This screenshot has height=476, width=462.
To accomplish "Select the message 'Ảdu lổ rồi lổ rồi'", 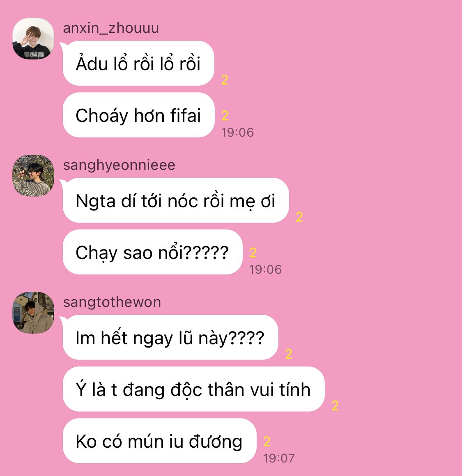I will (x=138, y=63).
